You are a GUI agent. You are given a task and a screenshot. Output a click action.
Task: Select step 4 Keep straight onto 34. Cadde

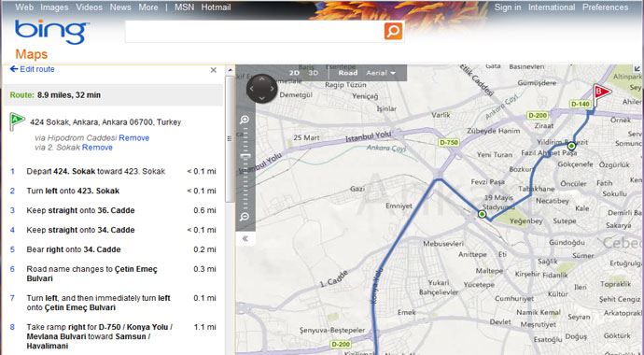pyautogui.click(x=113, y=230)
